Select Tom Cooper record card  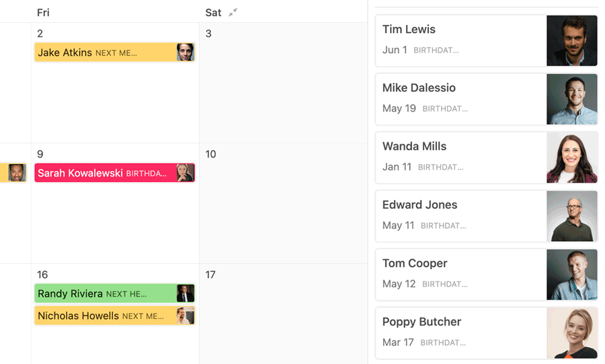pyautogui.click(x=460, y=274)
